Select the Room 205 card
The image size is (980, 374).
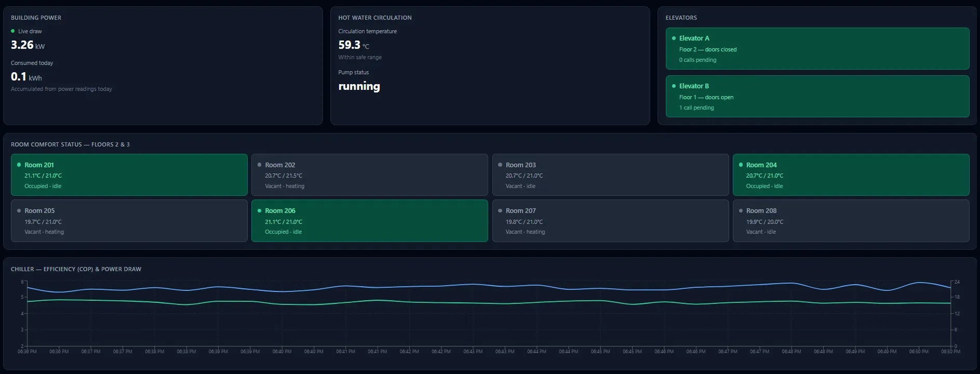(129, 221)
